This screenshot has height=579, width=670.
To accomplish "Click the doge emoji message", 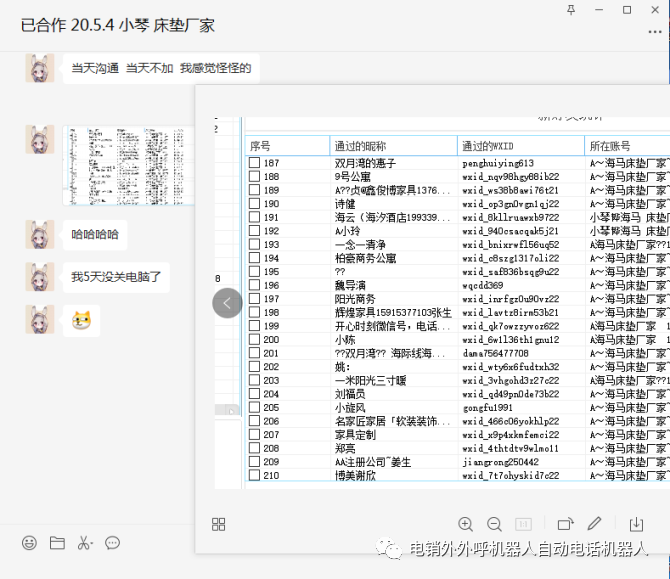I will 82,320.
